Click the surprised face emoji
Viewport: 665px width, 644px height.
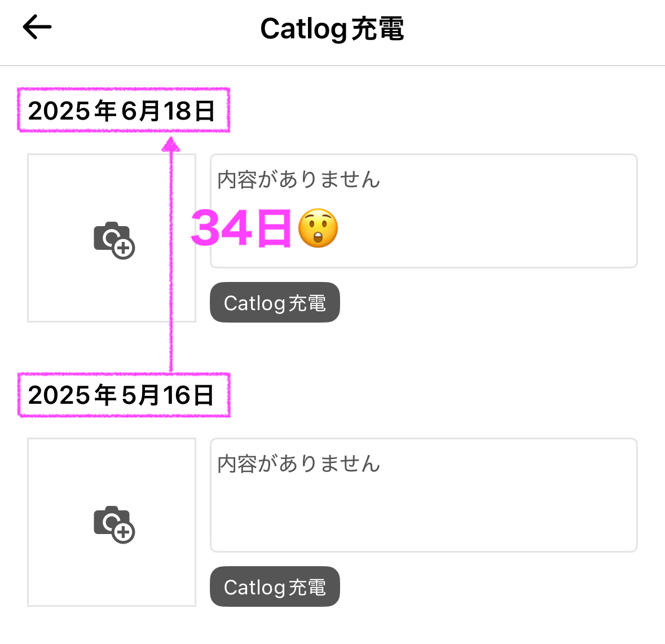click(318, 228)
